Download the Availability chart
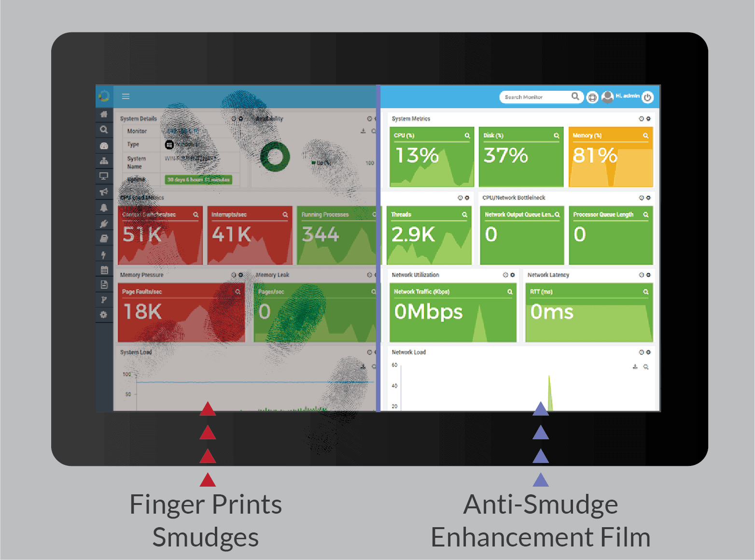This screenshot has width=755, height=560. pyautogui.click(x=363, y=131)
